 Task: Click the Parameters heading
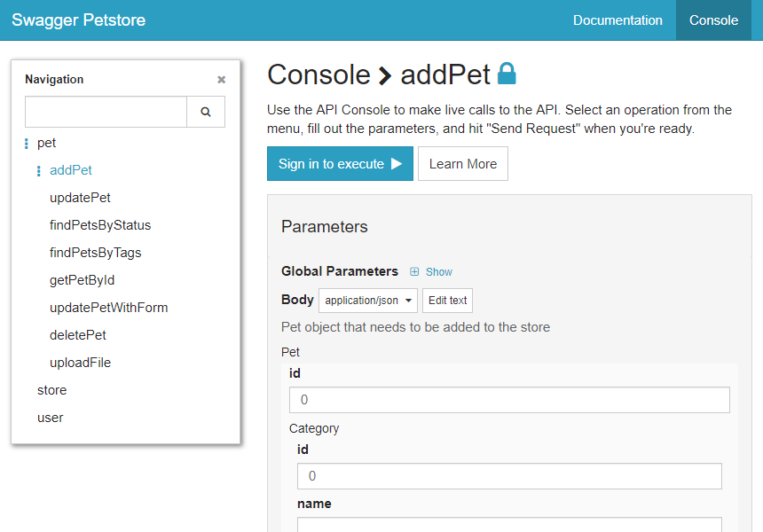(325, 227)
